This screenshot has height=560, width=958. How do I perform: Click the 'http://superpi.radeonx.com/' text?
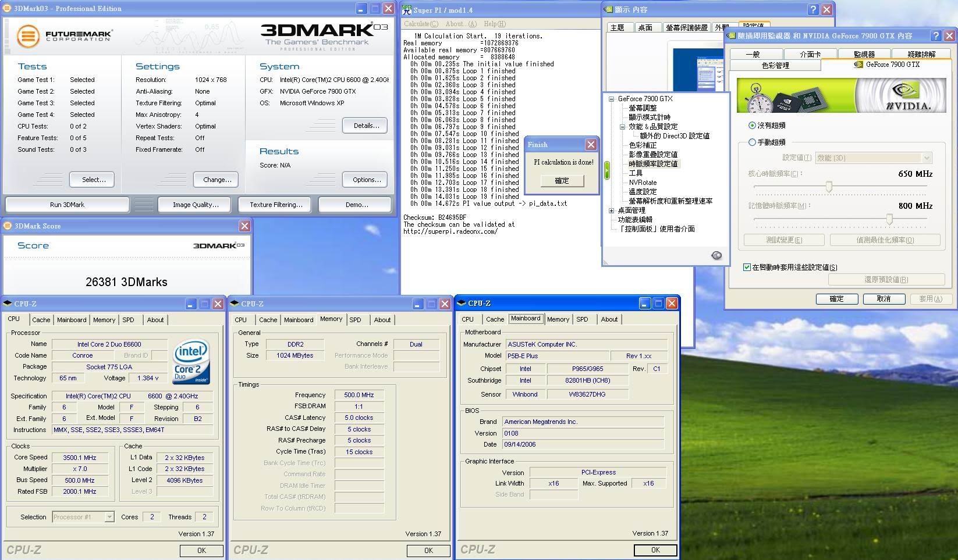[x=450, y=231]
